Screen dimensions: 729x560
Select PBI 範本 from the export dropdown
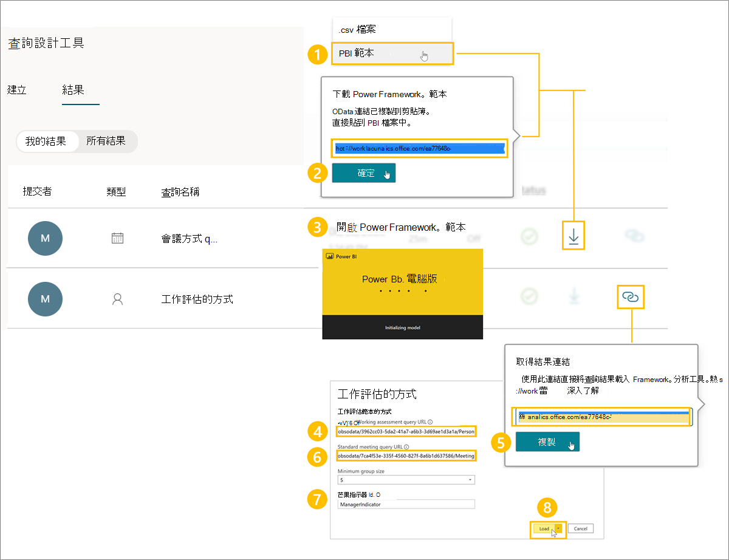click(392, 53)
